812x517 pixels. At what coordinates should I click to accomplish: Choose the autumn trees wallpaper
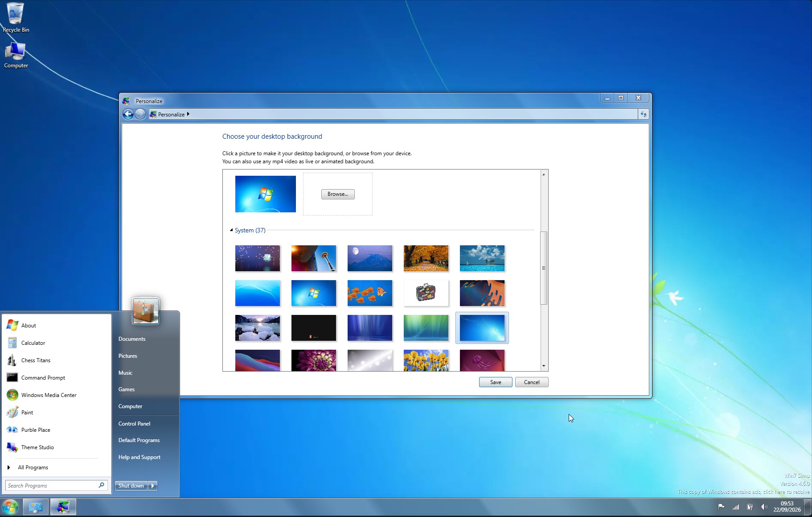point(426,258)
